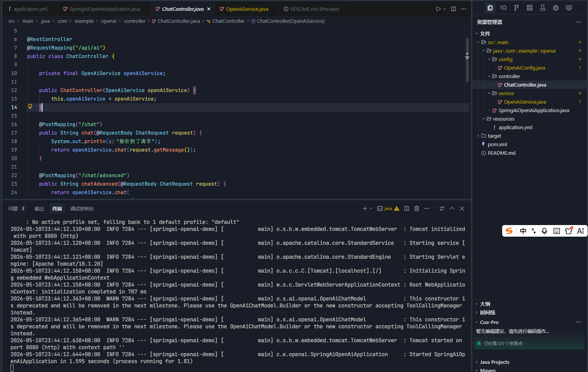
Task: Open the Search view icon
Action: point(503,8)
